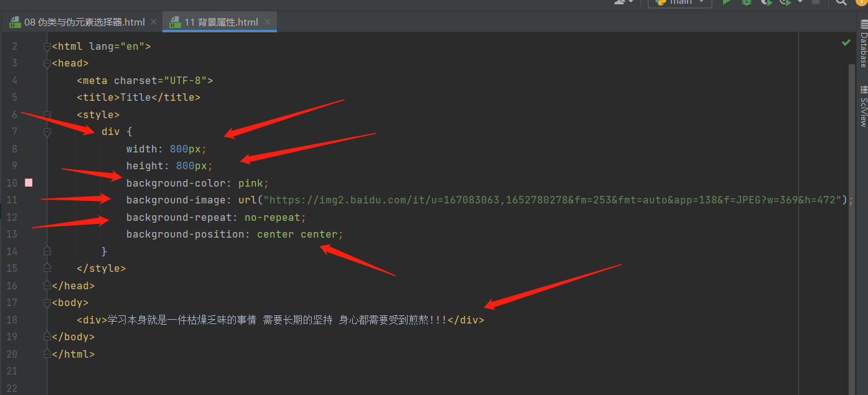This screenshot has width=868, height=395.
Task: Collapse the head tag fold on line 3
Action: coord(47,63)
